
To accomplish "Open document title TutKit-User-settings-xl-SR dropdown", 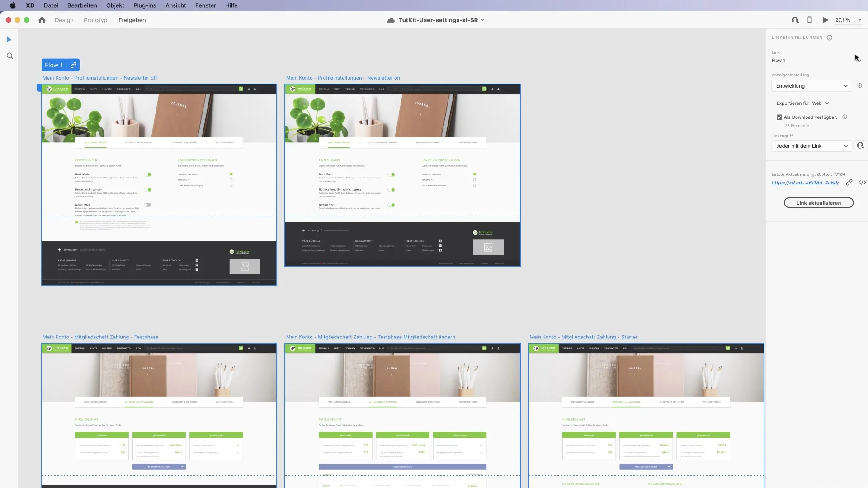I will click(441, 20).
